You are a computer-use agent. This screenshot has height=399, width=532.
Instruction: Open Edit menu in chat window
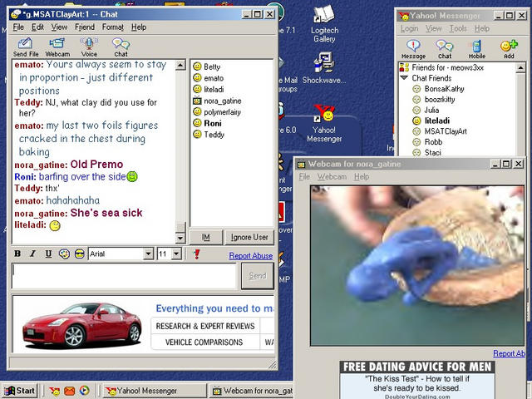tap(37, 27)
